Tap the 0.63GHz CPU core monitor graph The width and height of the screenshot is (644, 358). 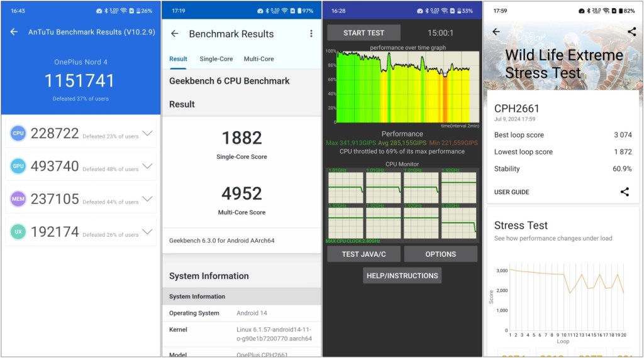(458, 223)
